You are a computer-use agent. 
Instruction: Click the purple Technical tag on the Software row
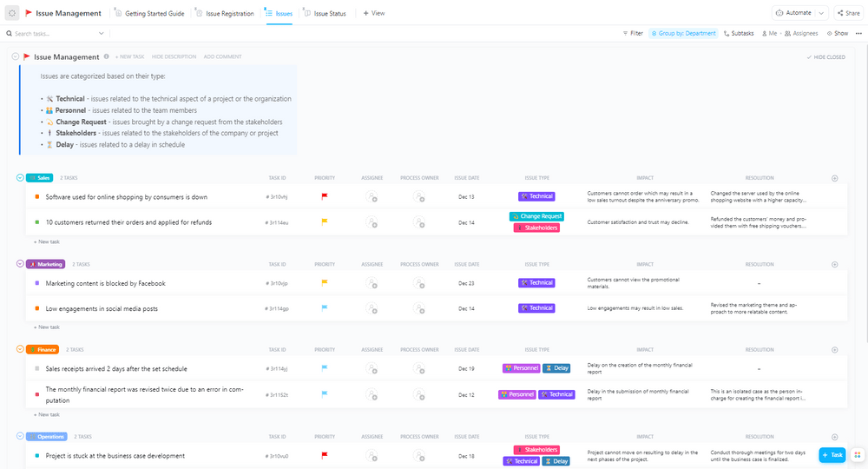[536, 196]
